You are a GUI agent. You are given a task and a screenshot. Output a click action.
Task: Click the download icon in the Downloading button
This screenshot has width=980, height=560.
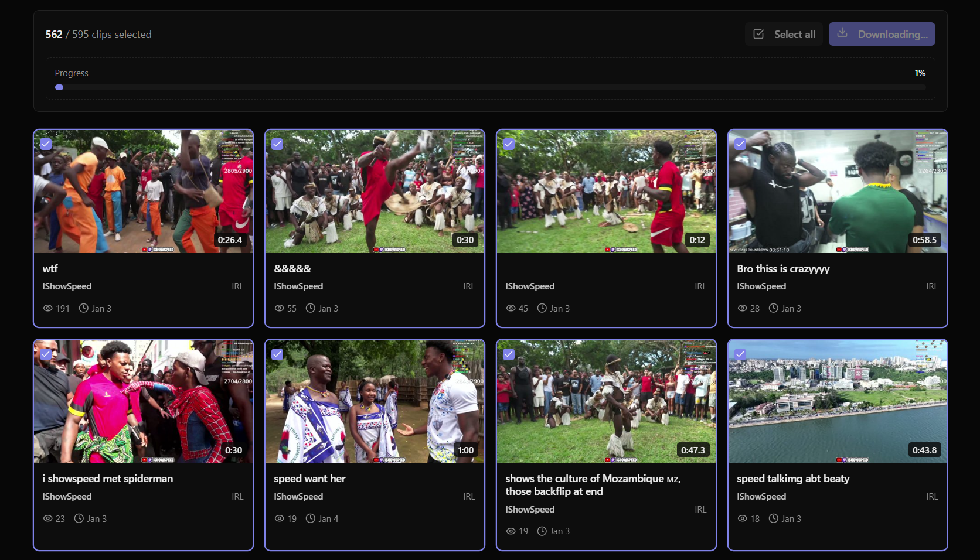click(x=843, y=34)
